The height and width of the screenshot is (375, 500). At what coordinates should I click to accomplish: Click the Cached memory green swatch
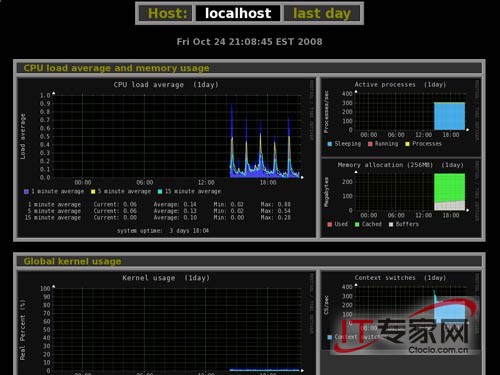[x=357, y=224]
